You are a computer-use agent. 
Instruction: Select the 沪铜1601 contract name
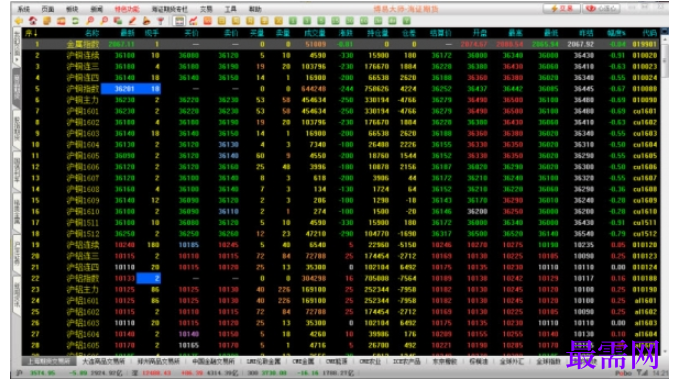point(83,111)
